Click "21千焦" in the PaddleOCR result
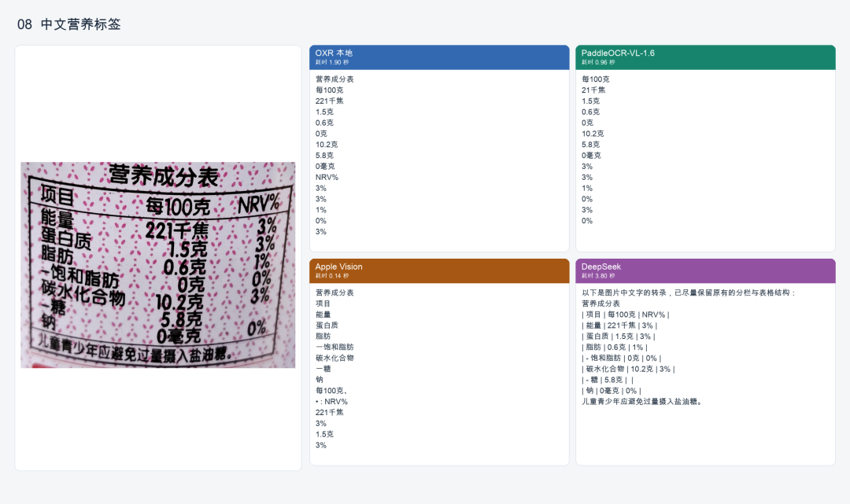This screenshot has width=850, height=504. pos(593,90)
